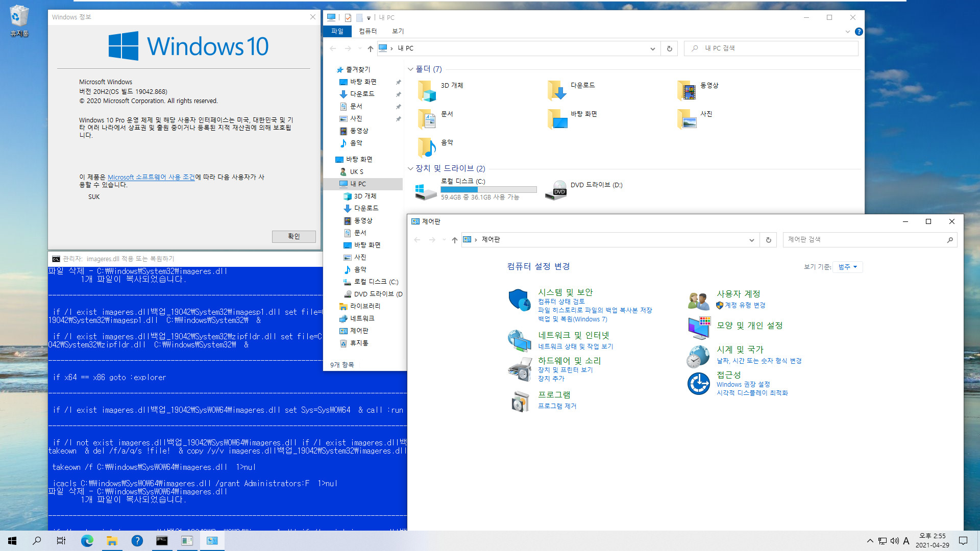Collapse the 폴더 (7) group
Screen dimensions: 980x551
click(410, 69)
